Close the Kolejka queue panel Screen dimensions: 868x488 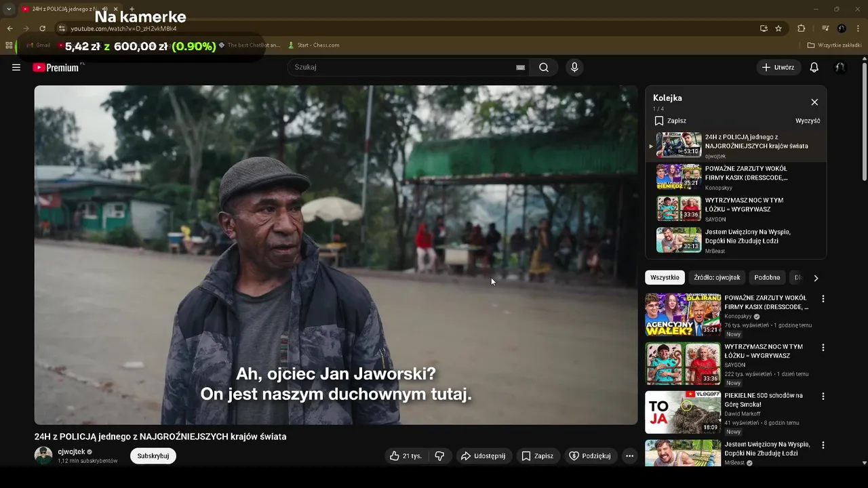[x=814, y=102]
